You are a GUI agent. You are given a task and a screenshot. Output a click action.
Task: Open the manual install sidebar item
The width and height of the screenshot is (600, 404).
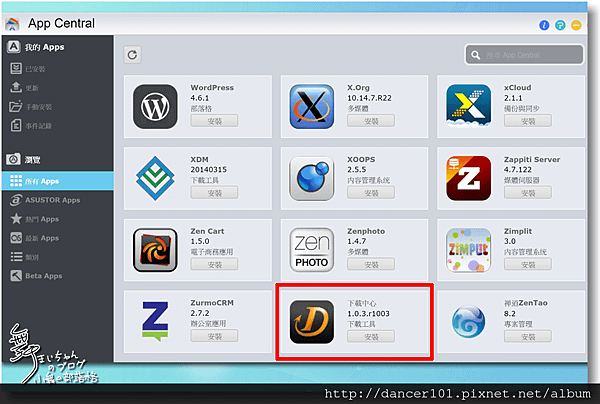(x=58, y=106)
